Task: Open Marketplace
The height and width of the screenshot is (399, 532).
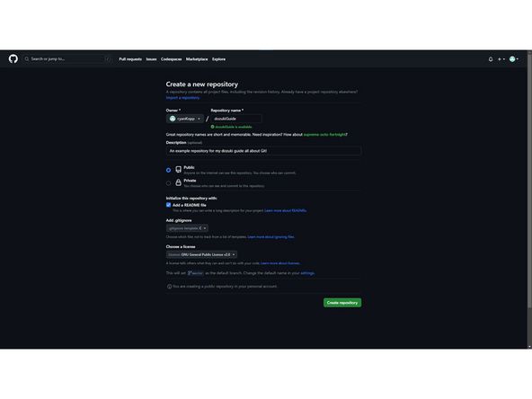Action: [x=197, y=59]
